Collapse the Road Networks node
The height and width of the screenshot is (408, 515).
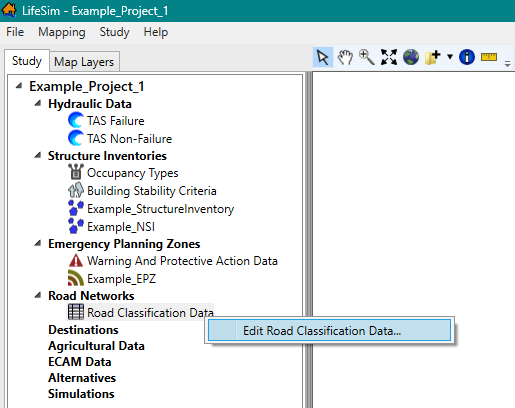(x=38, y=295)
